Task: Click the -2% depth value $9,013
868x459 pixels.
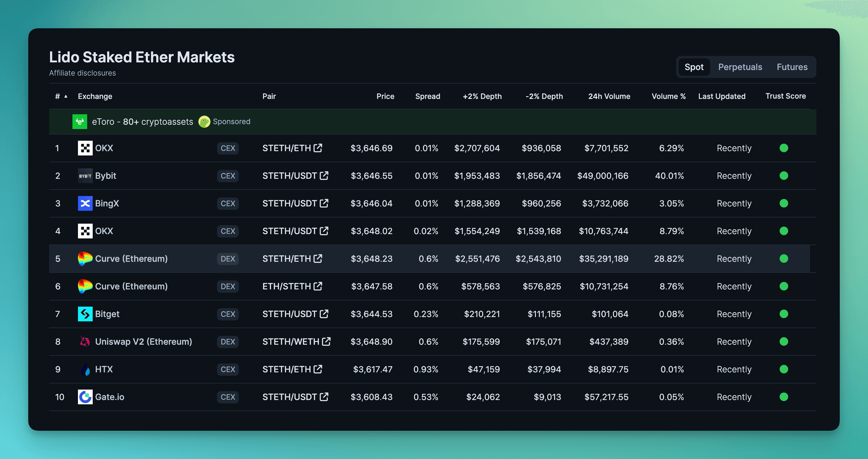Action: [x=547, y=397]
